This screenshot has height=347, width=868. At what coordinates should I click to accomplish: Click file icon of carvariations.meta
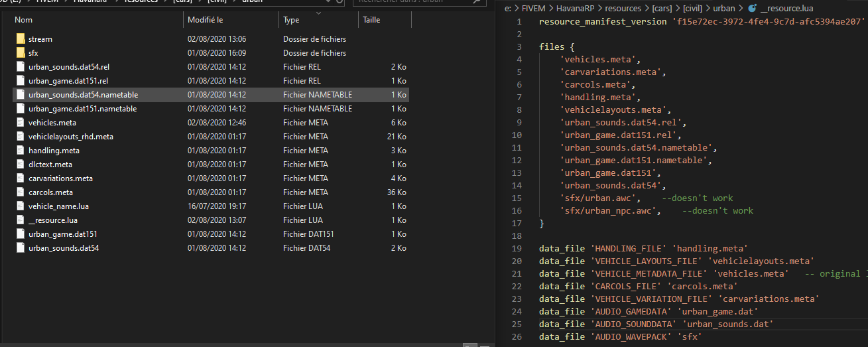coord(20,178)
